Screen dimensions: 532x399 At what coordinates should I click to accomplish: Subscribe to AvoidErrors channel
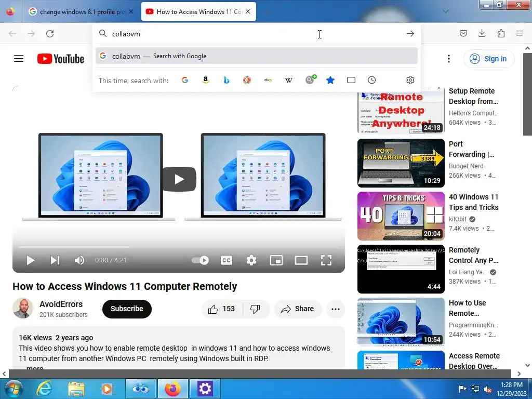point(127,309)
